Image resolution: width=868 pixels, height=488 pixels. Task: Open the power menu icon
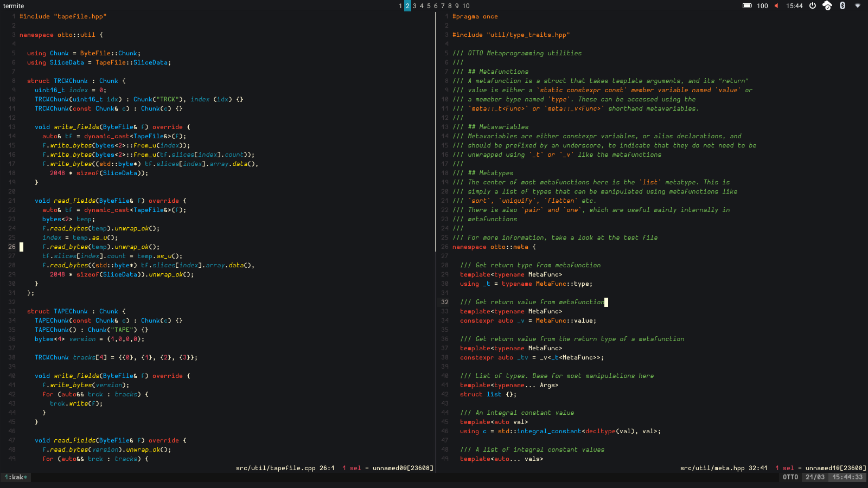813,6
